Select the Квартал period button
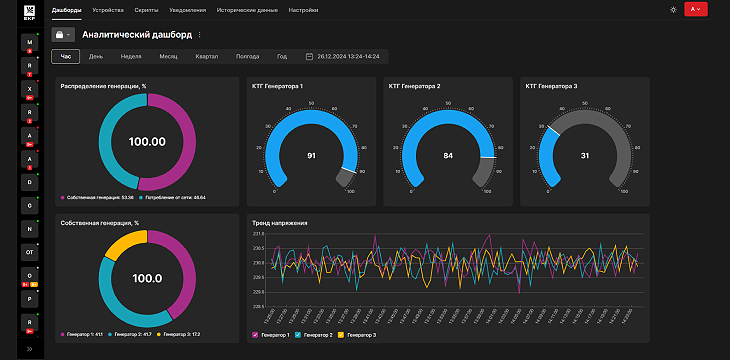This screenshot has height=360, width=730. [207, 56]
